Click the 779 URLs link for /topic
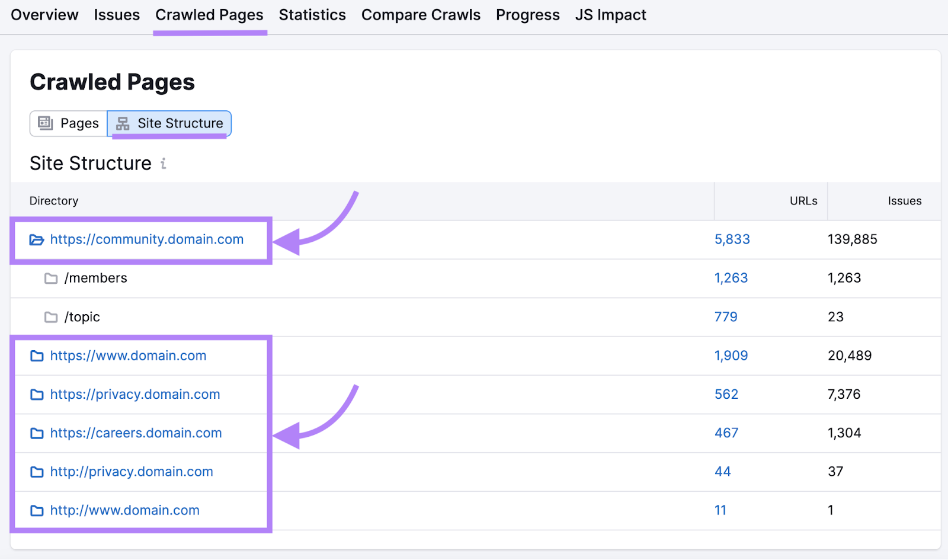Image resolution: width=948 pixels, height=560 pixels. (x=726, y=317)
